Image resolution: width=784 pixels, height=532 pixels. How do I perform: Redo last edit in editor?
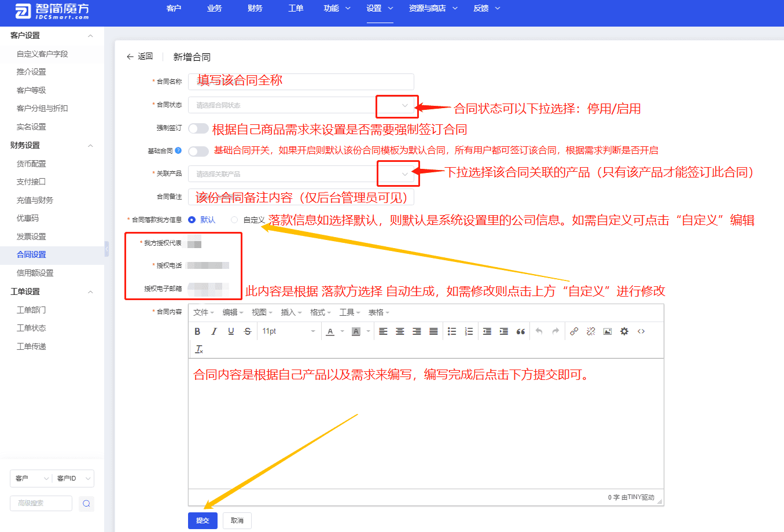pos(556,331)
